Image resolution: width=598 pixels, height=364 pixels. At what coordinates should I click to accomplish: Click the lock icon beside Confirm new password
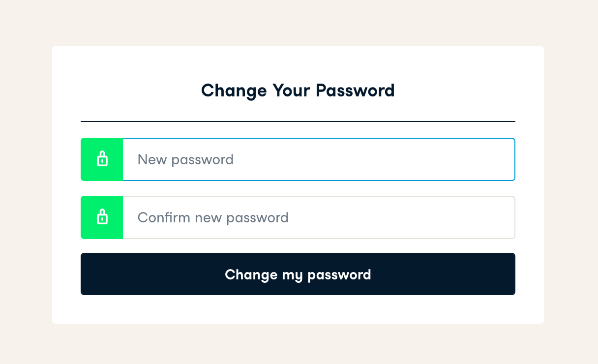[x=102, y=217]
